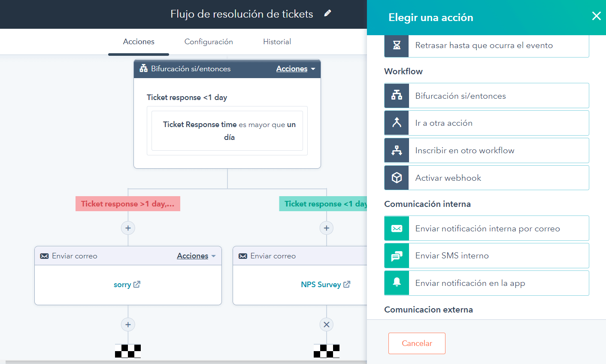Open Acciones dropdown on the Bifurcación card
606x364 pixels.
pos(295,69)
